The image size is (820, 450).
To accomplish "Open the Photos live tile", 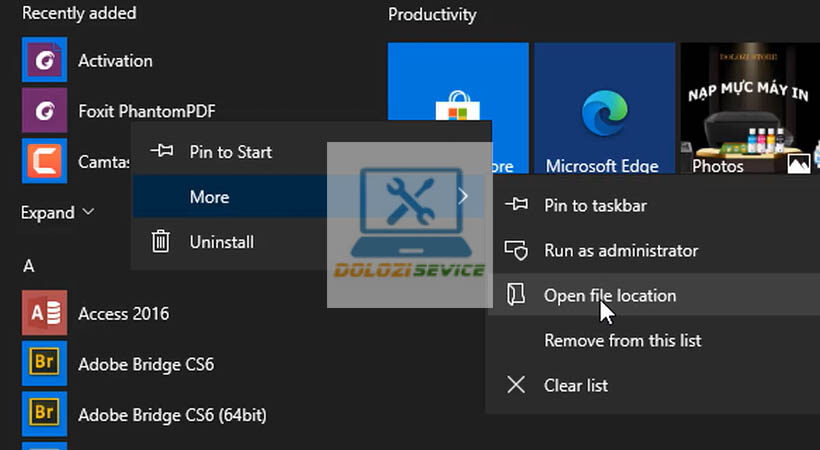I will point(746,110).
